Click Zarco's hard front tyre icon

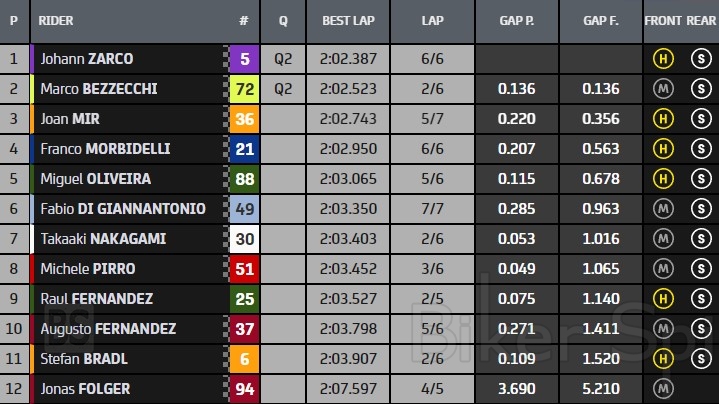(x=662, y=59)
